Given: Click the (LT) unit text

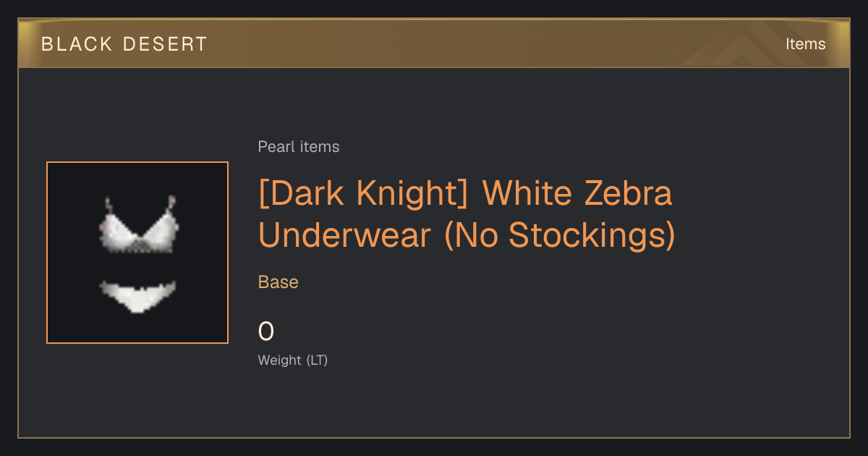Looking at the screenshot, I should click(317, 360).
